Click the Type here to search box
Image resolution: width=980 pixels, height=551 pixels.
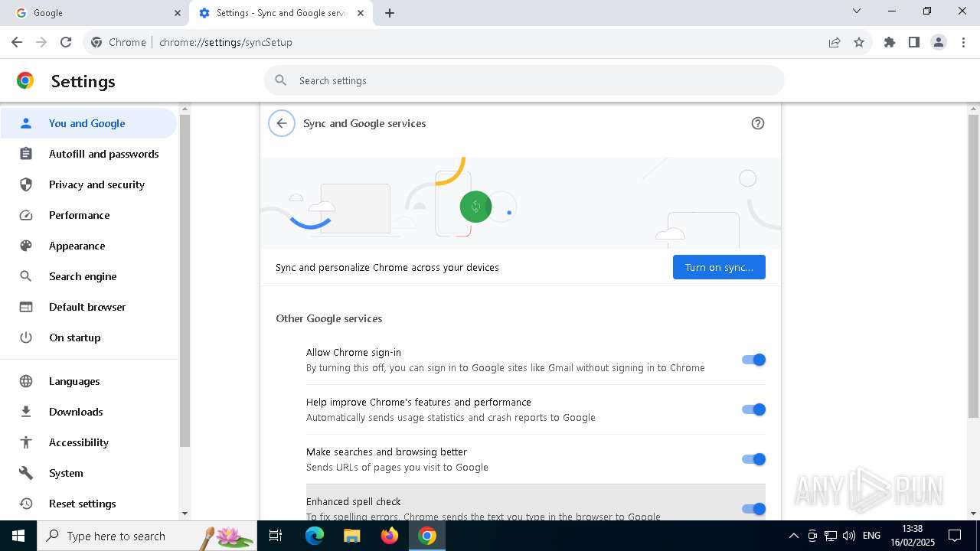point(147,536)
